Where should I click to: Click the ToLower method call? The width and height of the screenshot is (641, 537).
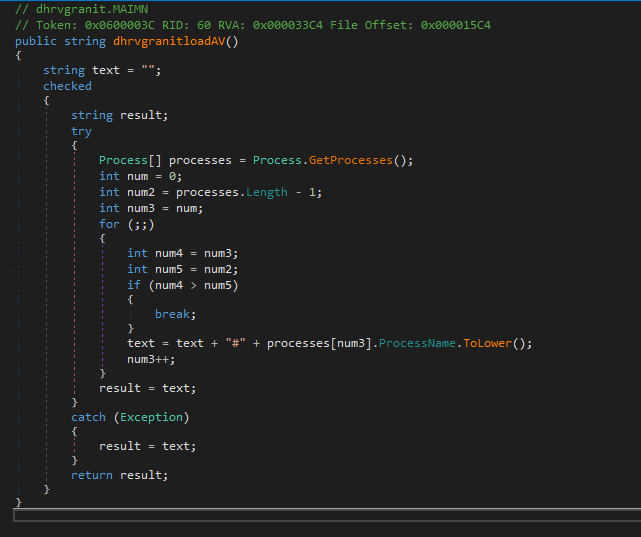click(x=487, y=343)
